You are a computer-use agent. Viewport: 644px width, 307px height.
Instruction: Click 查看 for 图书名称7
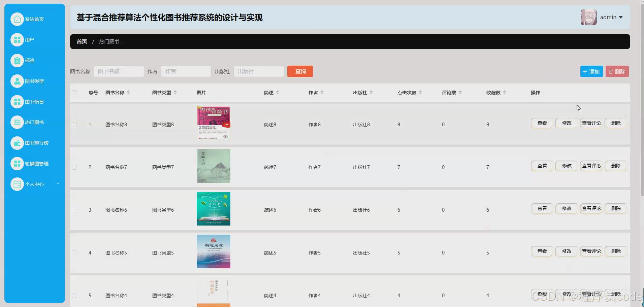[x=542, y=166]
